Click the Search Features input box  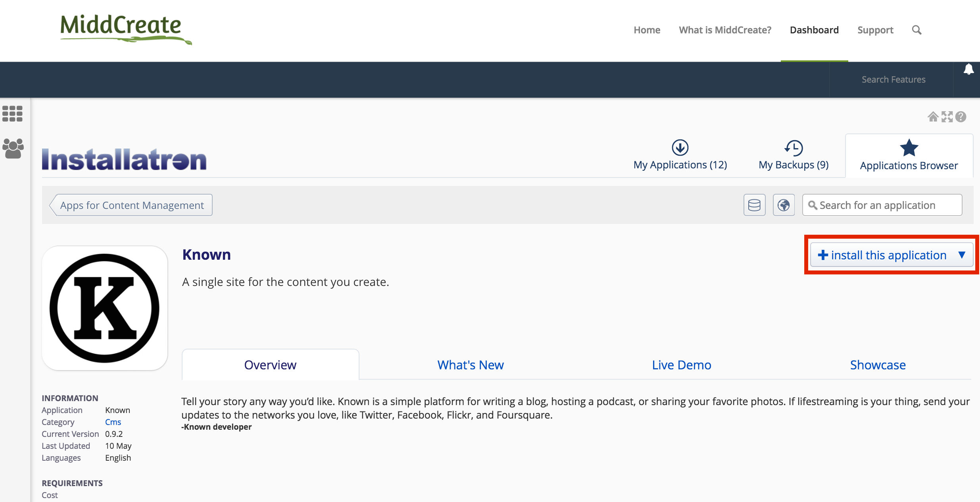[x=893, y=80]
